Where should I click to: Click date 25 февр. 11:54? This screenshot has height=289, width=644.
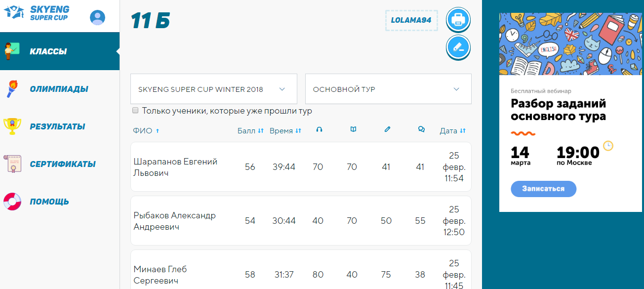click(454, 167)
